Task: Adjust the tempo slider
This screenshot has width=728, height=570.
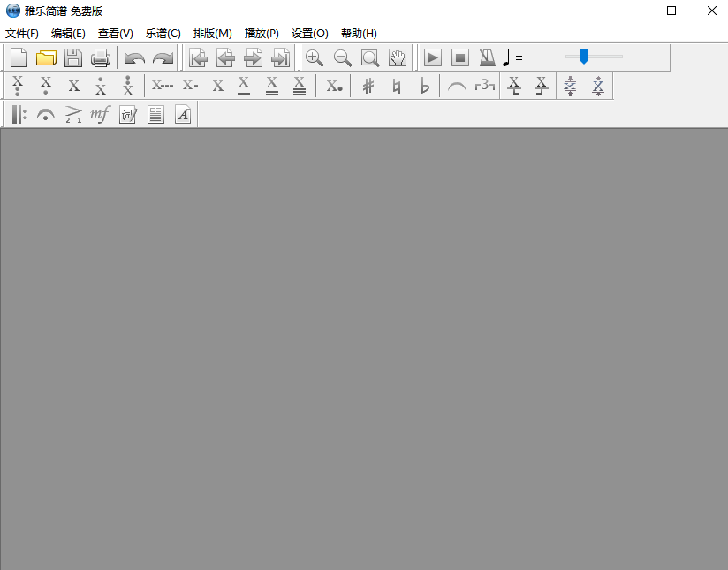Action: tap(584, 57)
